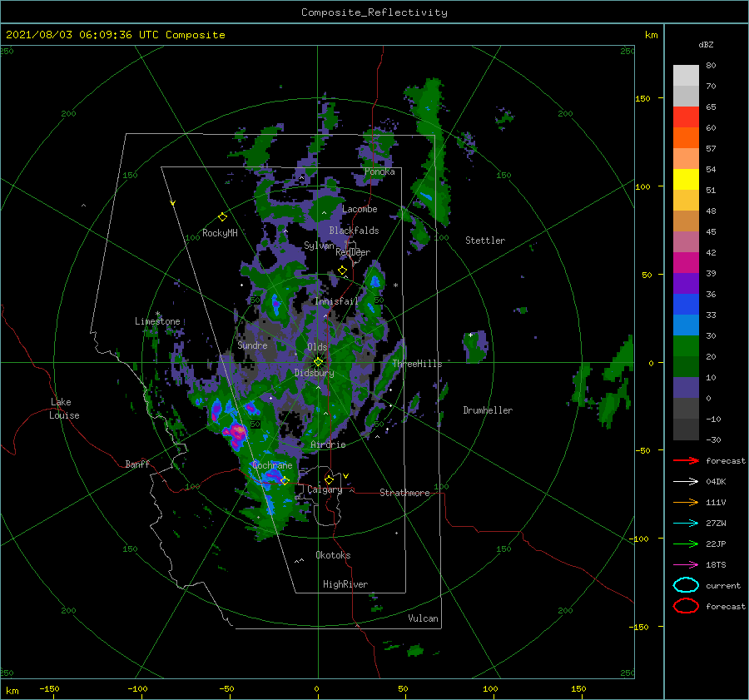Click the Strathmore label
This screenshot has height=700, width=749.
click(x=404, y=493)
